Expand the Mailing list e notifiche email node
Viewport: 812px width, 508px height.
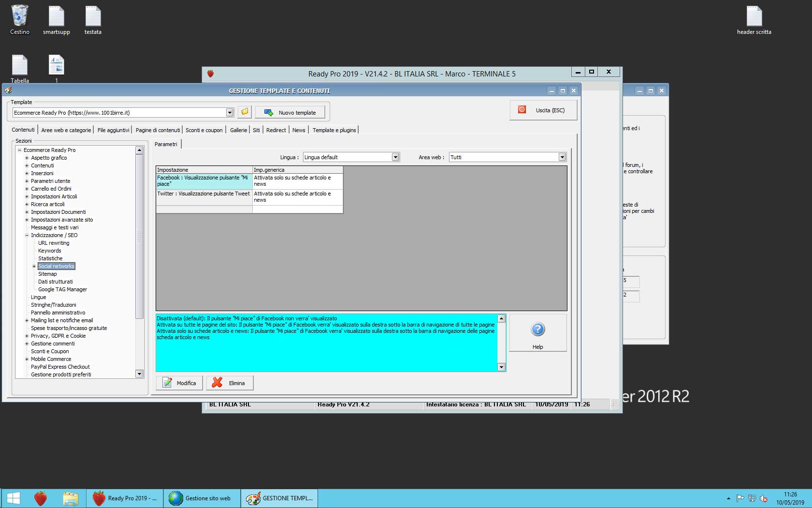[27, 320]
